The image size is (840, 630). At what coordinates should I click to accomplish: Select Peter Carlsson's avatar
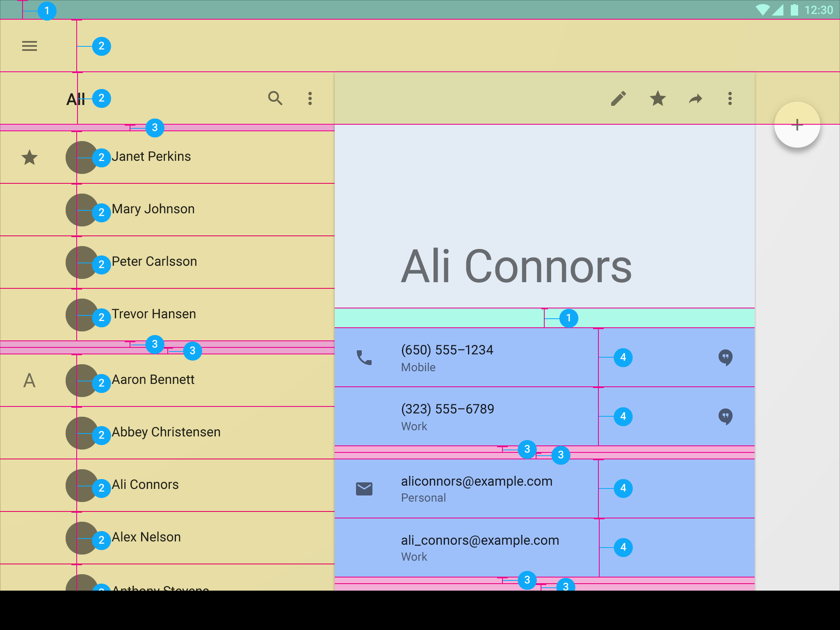(82, 262)
